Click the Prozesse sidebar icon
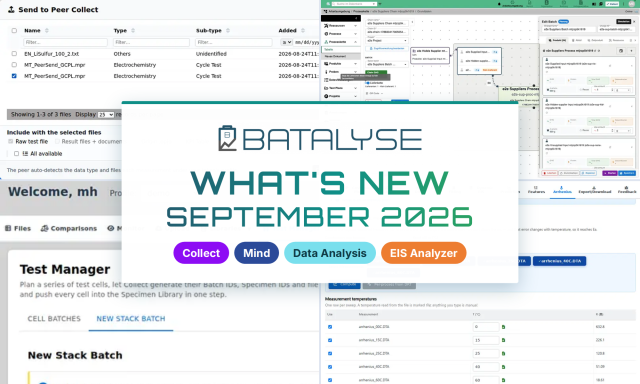Image resolution: width=640 pixels, height=384 pixels. point(326,34)
